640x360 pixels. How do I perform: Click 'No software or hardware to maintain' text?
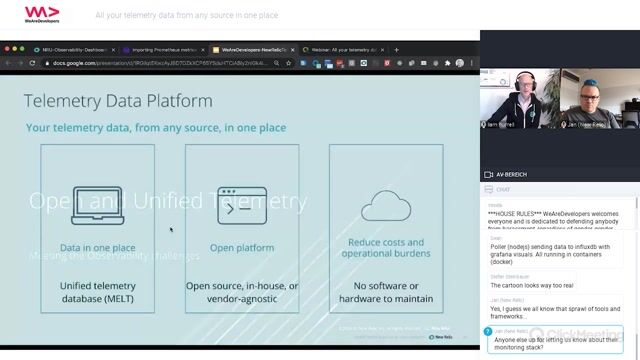click(386, 292)
